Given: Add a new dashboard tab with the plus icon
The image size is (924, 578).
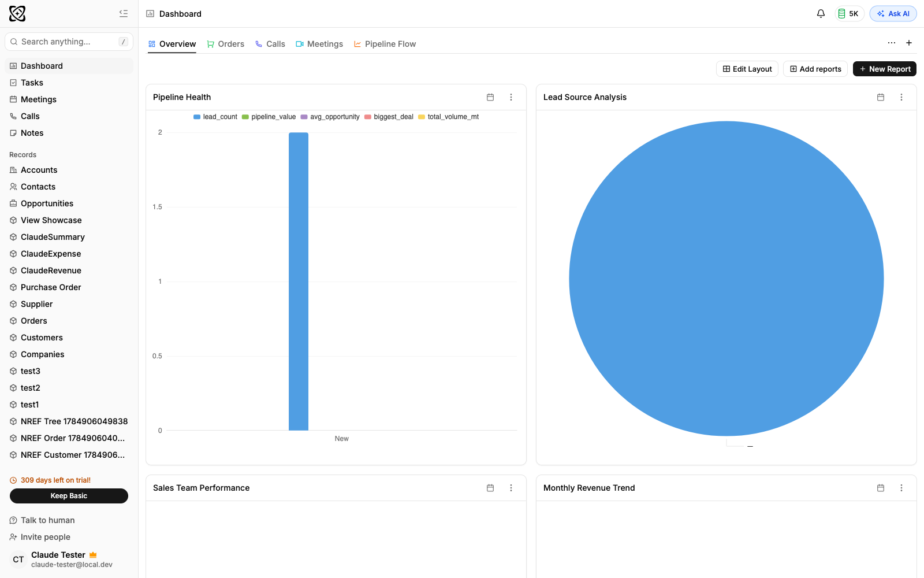Looking at the screenshot, I should click(x=909, y=43).
